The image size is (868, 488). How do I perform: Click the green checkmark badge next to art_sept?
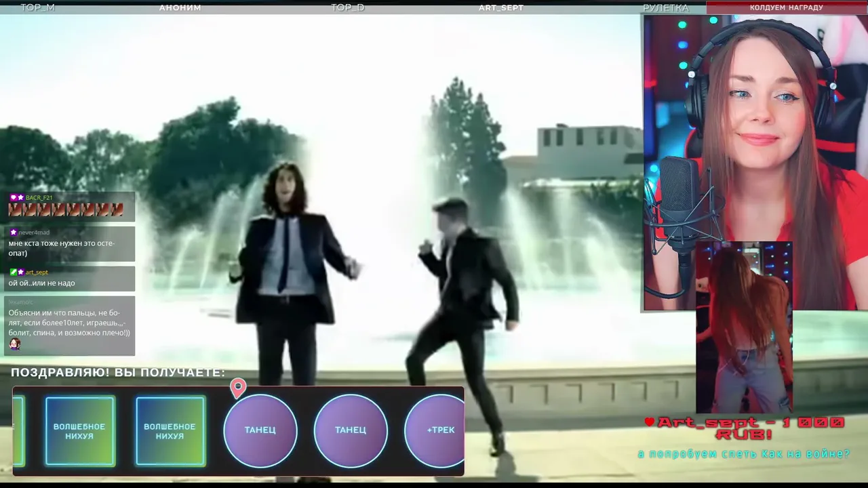coord(13,272)
